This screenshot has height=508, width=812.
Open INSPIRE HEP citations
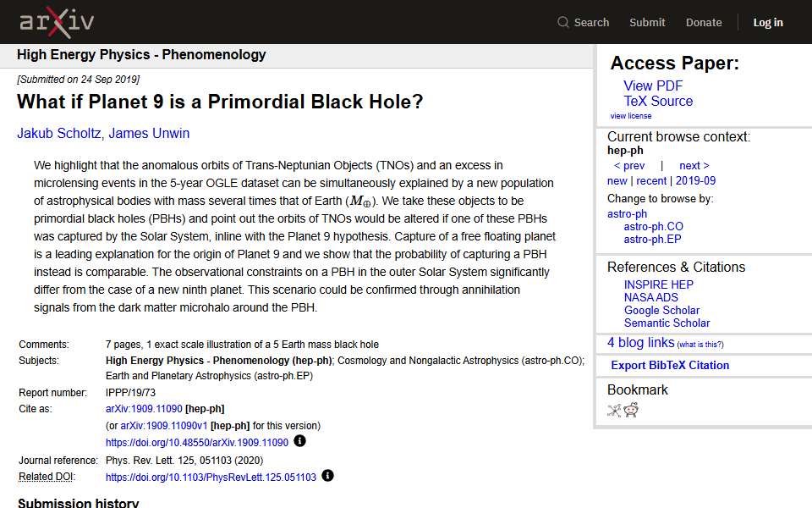click(x=658, y=284)
